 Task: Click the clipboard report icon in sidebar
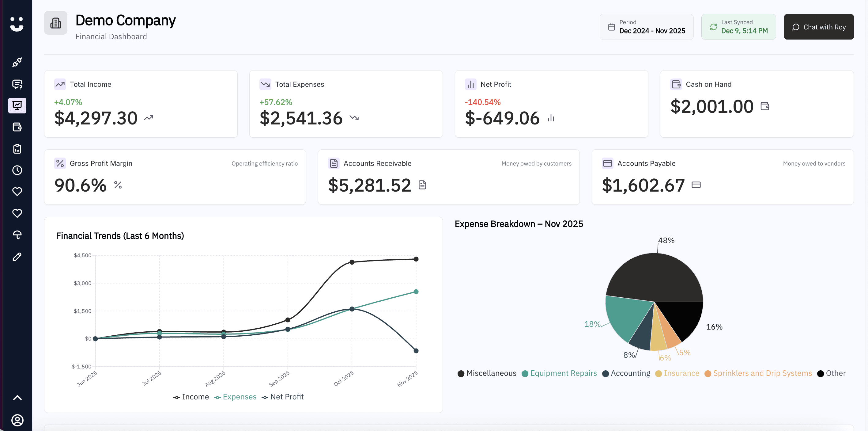coord(17,149)
